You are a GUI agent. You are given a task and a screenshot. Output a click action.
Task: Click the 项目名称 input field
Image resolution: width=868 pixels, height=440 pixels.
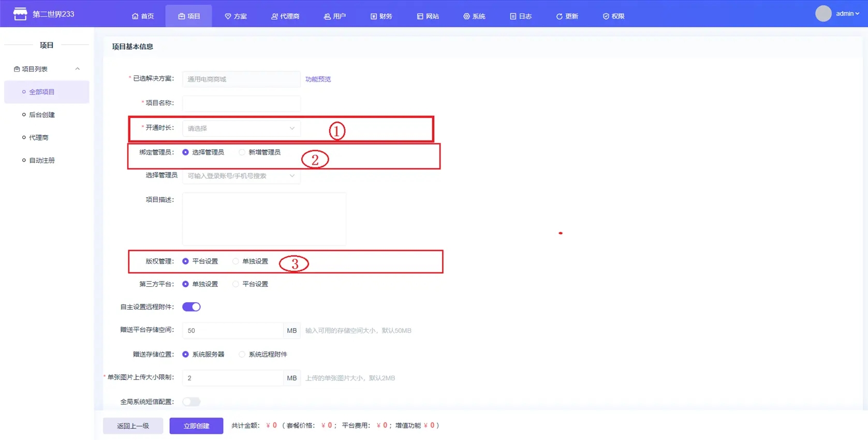(x=241, y=103)
